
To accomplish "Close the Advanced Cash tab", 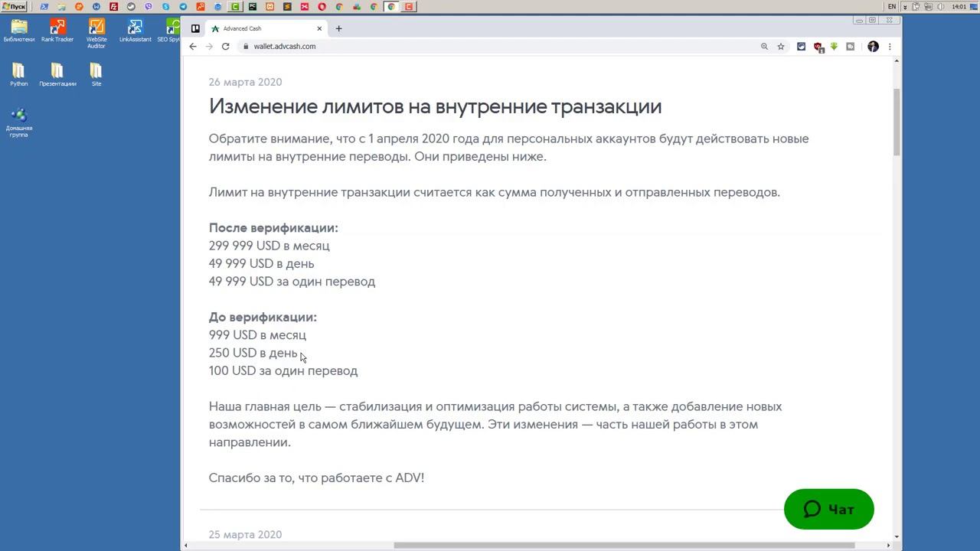I will (319, 28).
